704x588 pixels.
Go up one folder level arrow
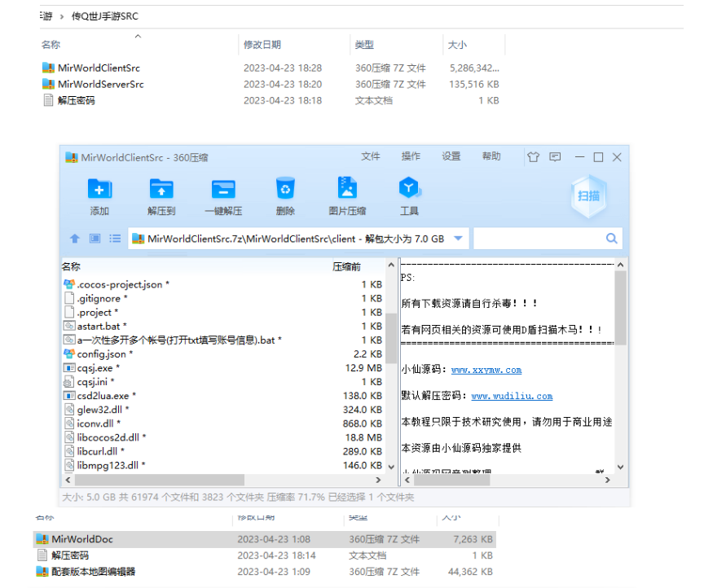[75, 239]
